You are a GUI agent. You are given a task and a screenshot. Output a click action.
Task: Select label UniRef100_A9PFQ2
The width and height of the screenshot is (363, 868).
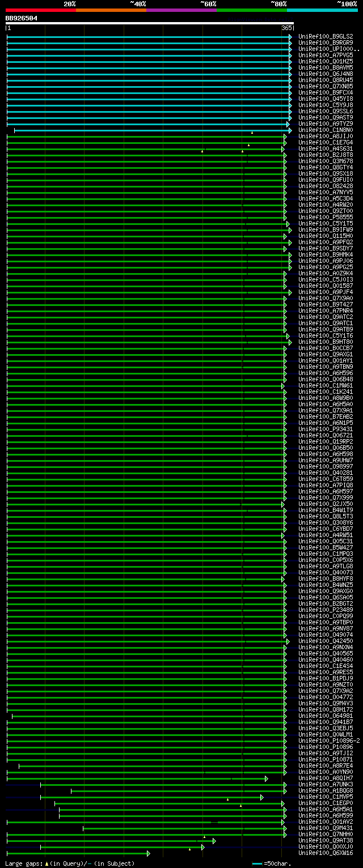326,242
